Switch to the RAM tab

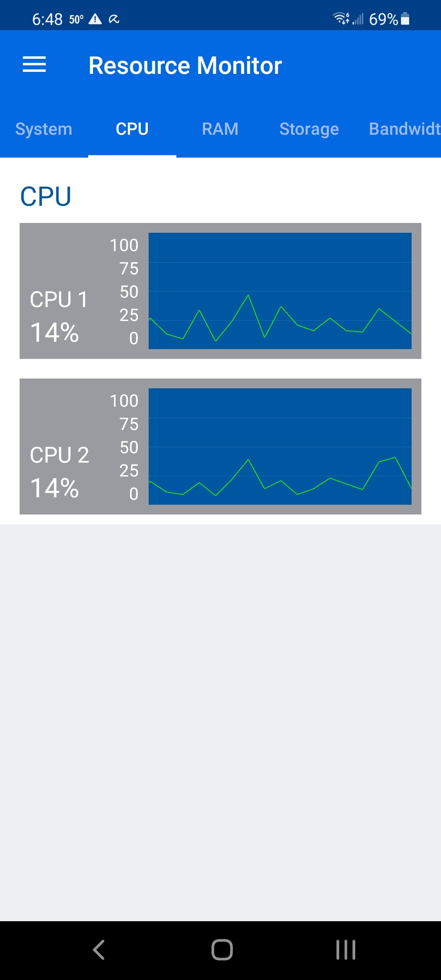pos(220,129)
